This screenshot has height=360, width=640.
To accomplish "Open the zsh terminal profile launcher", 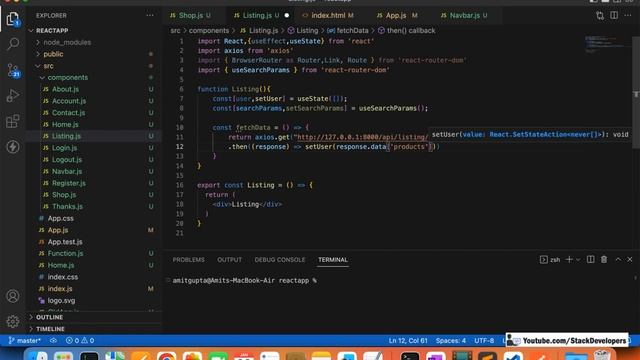I will [550, 260].
